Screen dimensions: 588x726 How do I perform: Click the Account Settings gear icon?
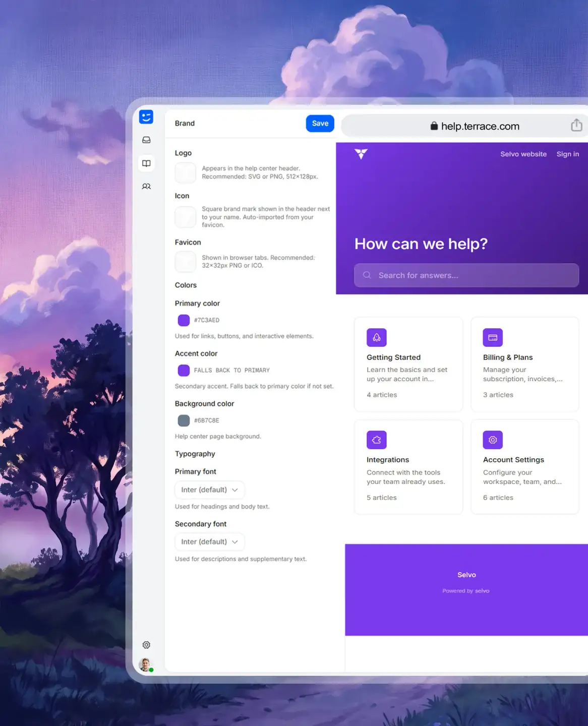coord(493,440)
